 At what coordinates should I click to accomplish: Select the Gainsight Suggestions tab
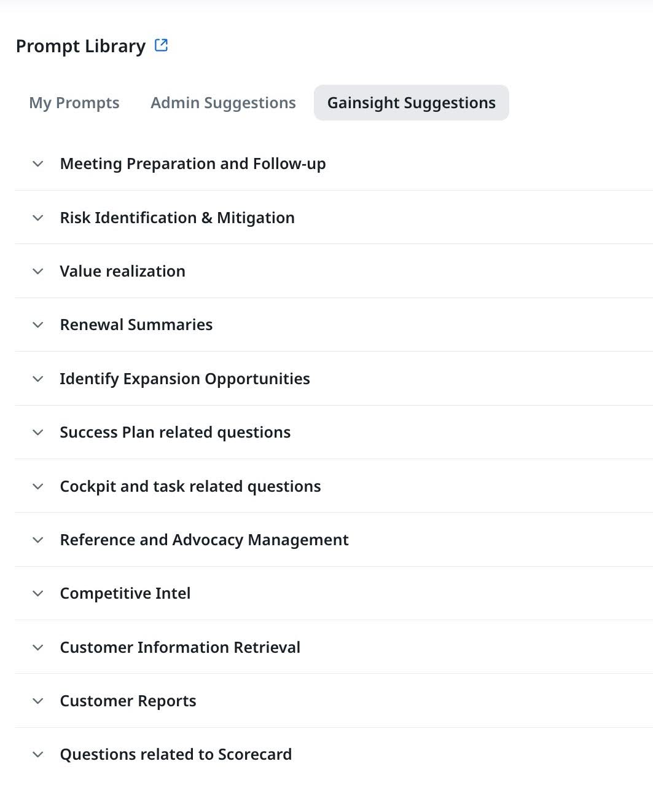(x=411, y=103)
